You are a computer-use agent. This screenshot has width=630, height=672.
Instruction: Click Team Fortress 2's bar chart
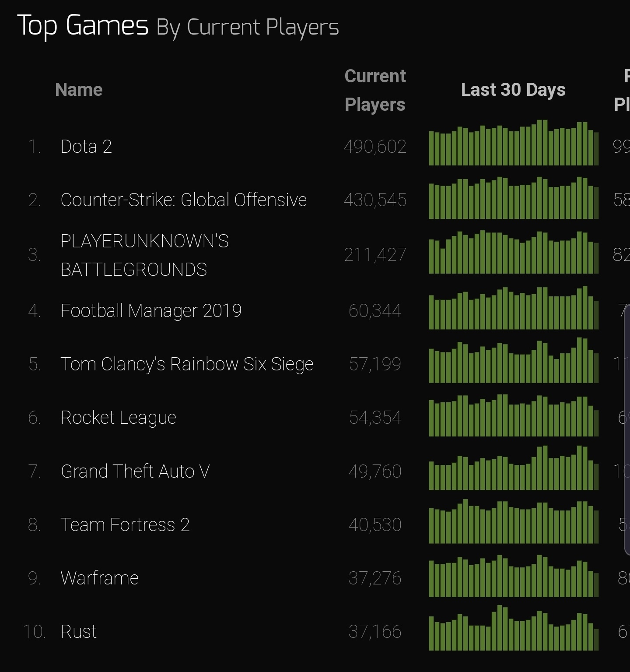click(x=514, y=521)
